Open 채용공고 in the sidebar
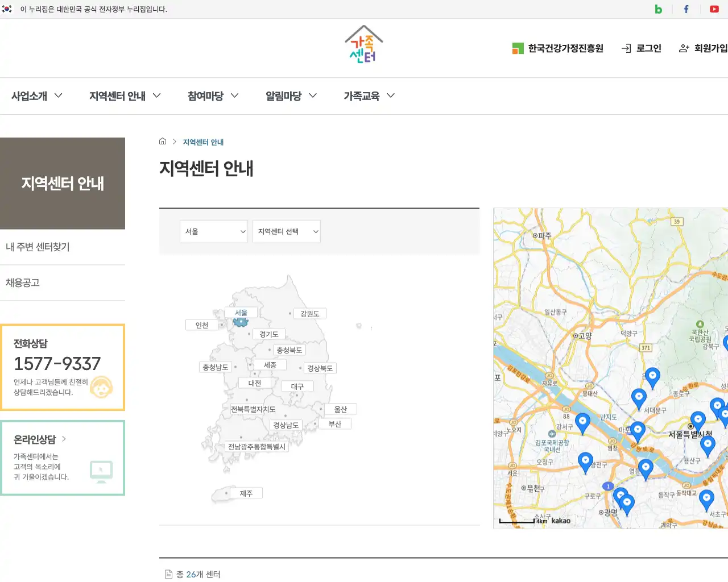This screenshot has height=582, width=728. coord(63,283)
